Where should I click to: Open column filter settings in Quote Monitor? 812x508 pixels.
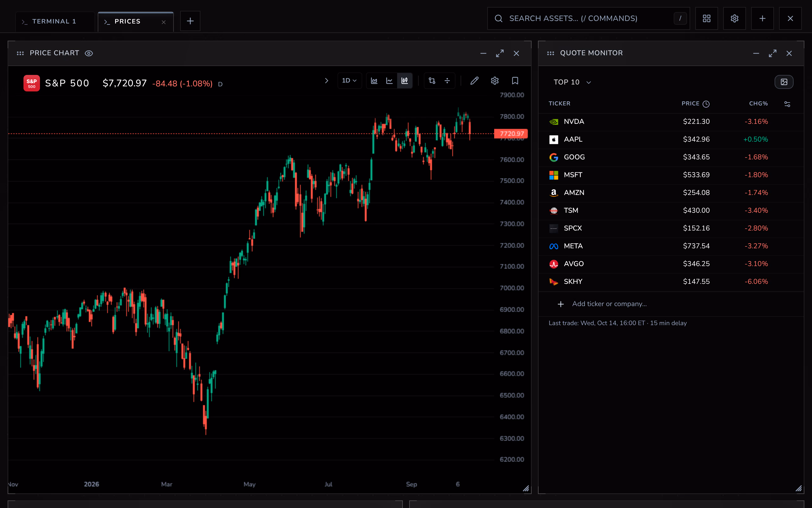pos(787,104)
